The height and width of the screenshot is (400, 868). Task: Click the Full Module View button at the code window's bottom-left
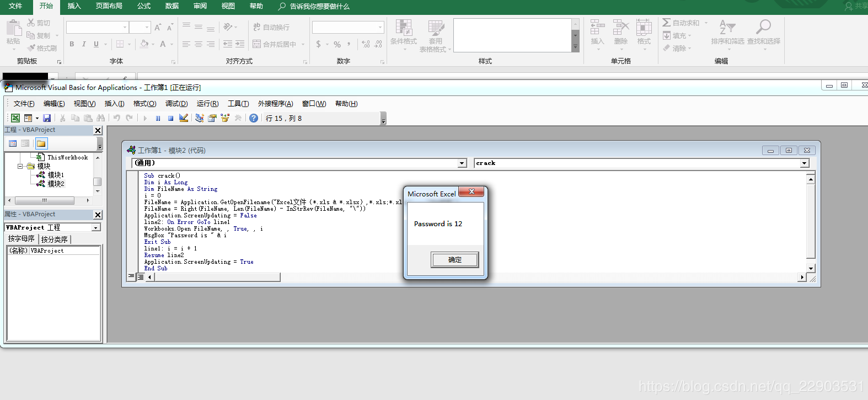tap(141, 276)
